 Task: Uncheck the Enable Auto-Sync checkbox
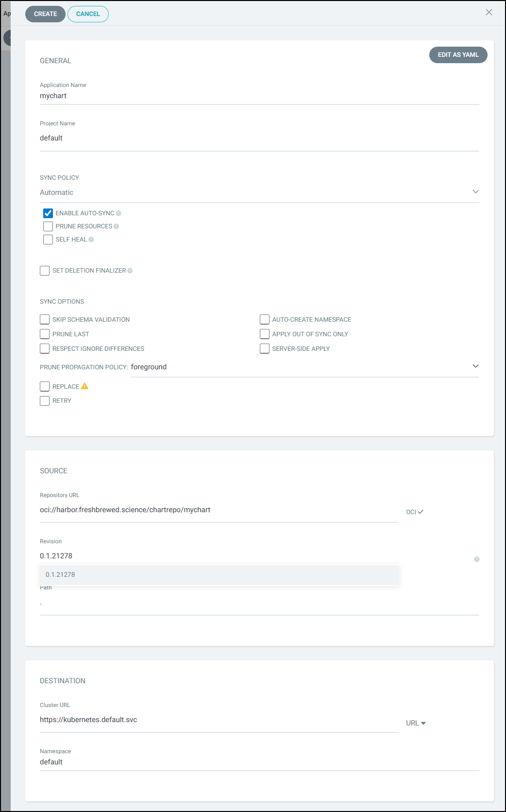[48, 213]
